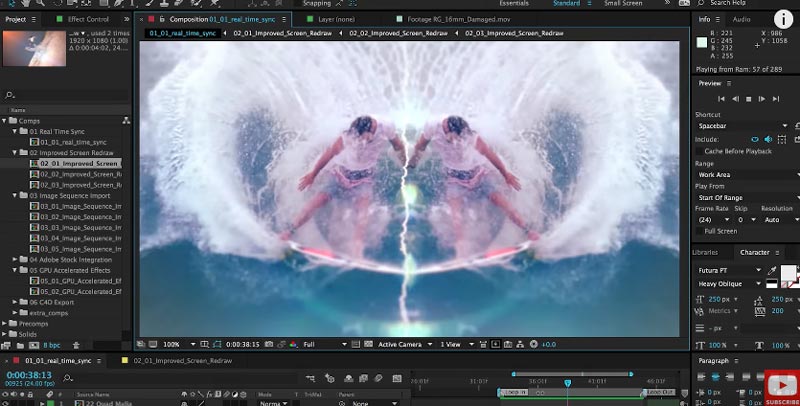Open the 1 View layout dropdown
The width and height of the screenshot is (800, 406).
pos(457,345)
